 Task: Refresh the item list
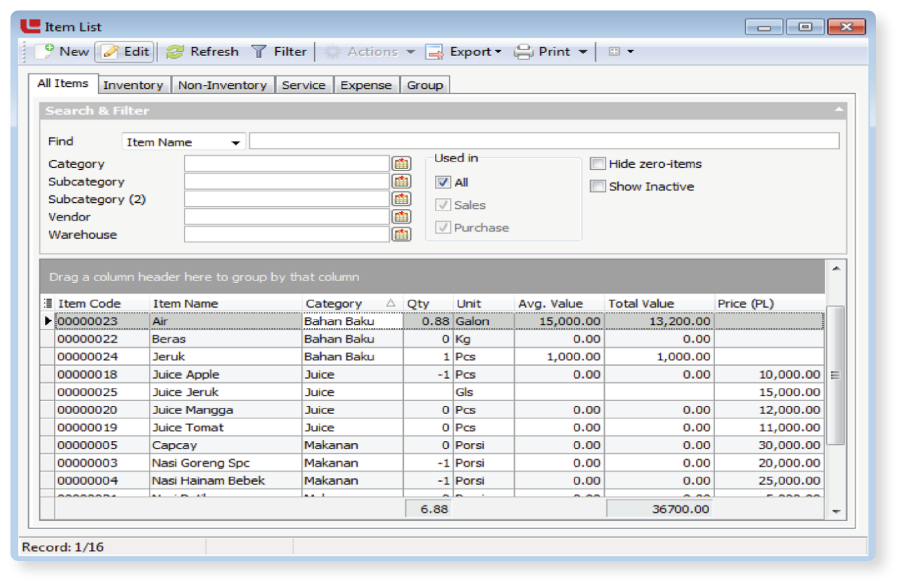click(202, 52)
